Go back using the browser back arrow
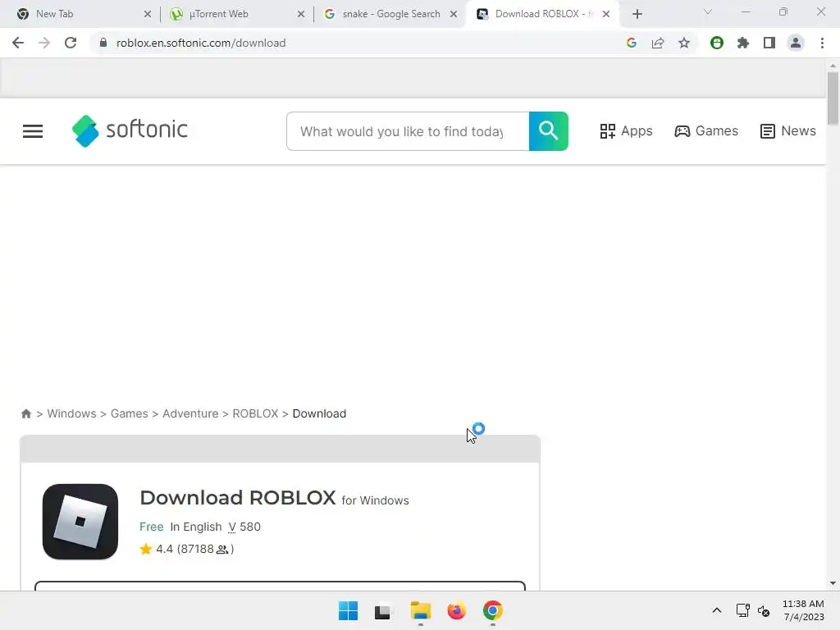This screenshot has width=840, height=630. point(18,43)
